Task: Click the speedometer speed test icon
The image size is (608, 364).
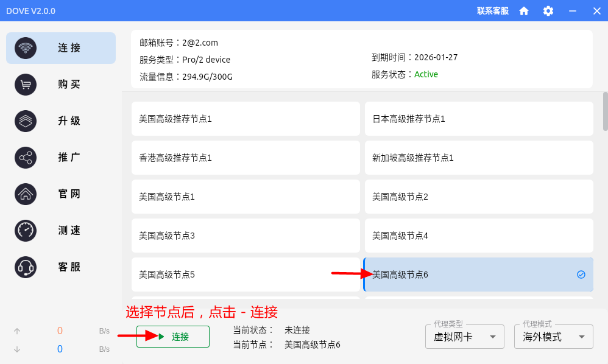Action: [26, 231]
